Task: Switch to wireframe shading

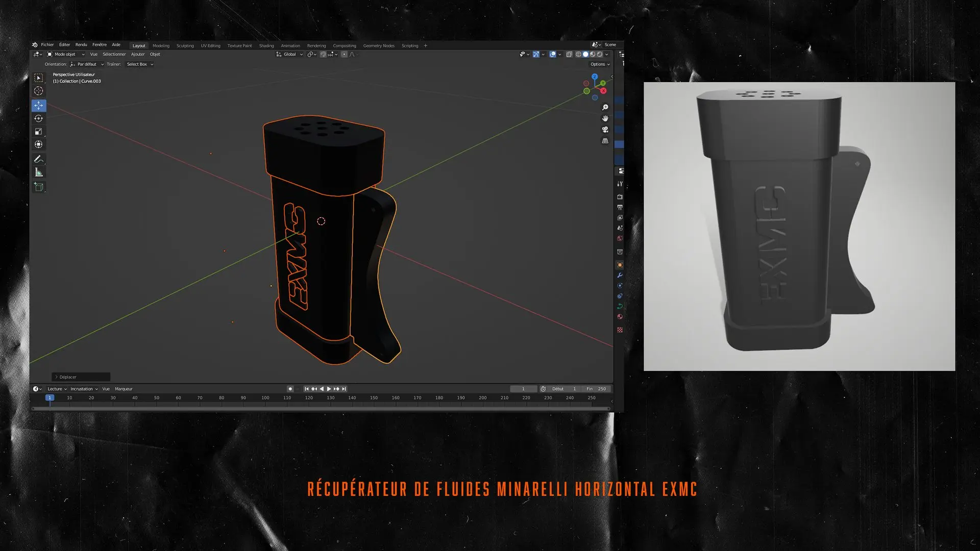Action: point(578,54)
